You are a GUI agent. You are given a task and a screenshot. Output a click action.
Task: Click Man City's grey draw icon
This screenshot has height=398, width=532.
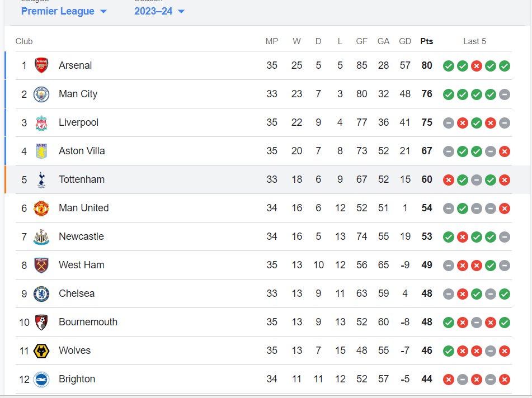(505, 94)
